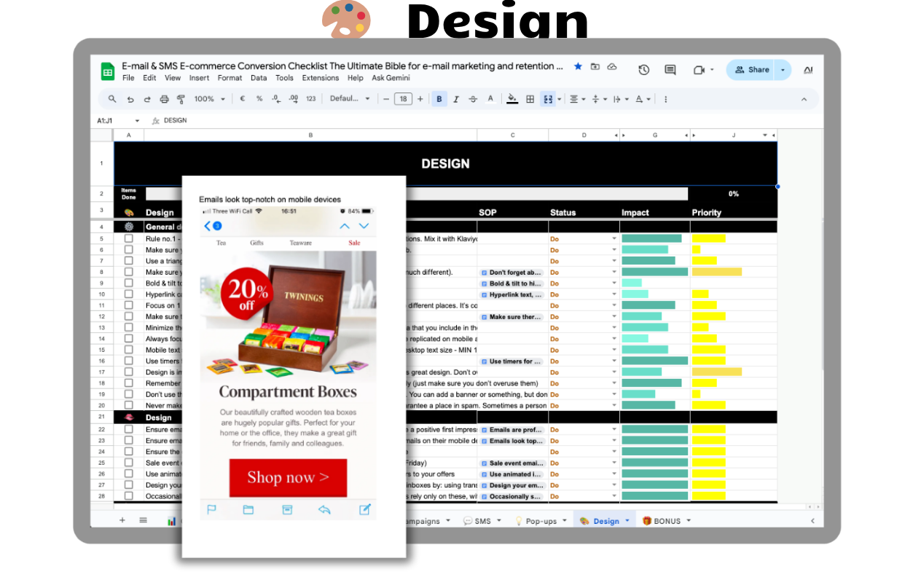
Task: Tick the checkbox in row 22
Action: [x=129, y=430]
